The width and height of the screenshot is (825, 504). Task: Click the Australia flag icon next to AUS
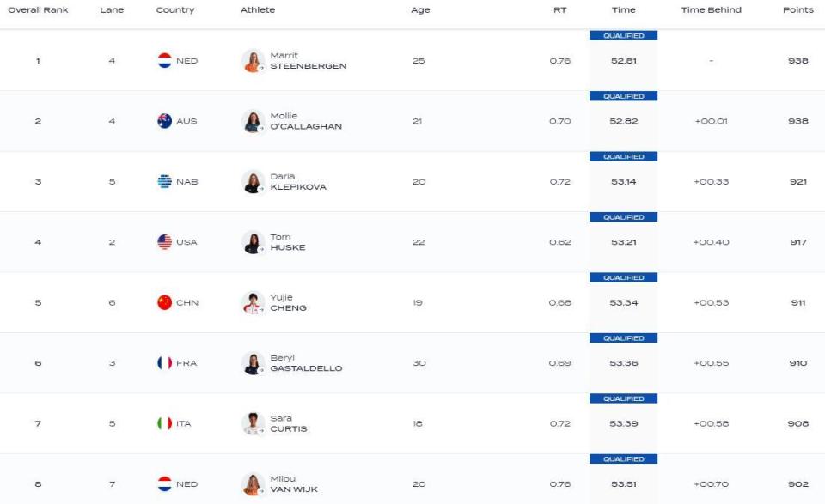click(x=165, y=121)
